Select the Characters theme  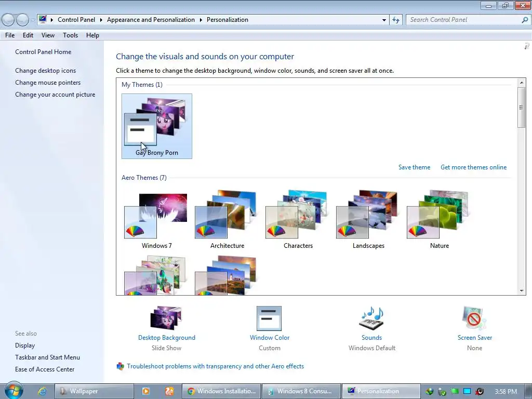[x=298, y=220]
